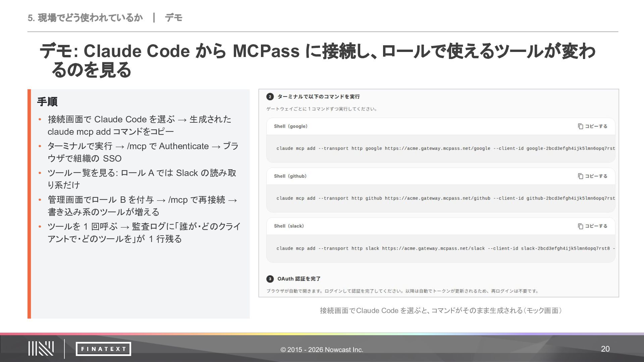Screen dimensions: 644x362
Task: Click the Nowcast logo icon in the footer
Action: click(x=41, y=349)
